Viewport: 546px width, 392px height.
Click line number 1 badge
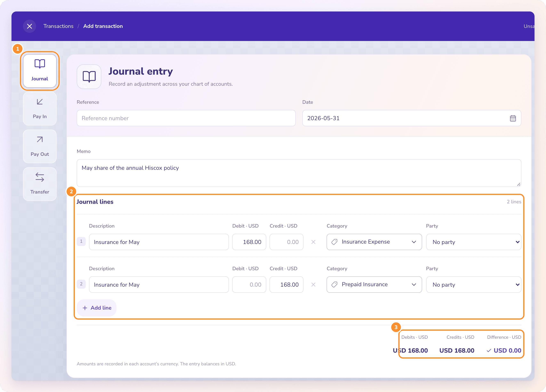tap(81, 241)
